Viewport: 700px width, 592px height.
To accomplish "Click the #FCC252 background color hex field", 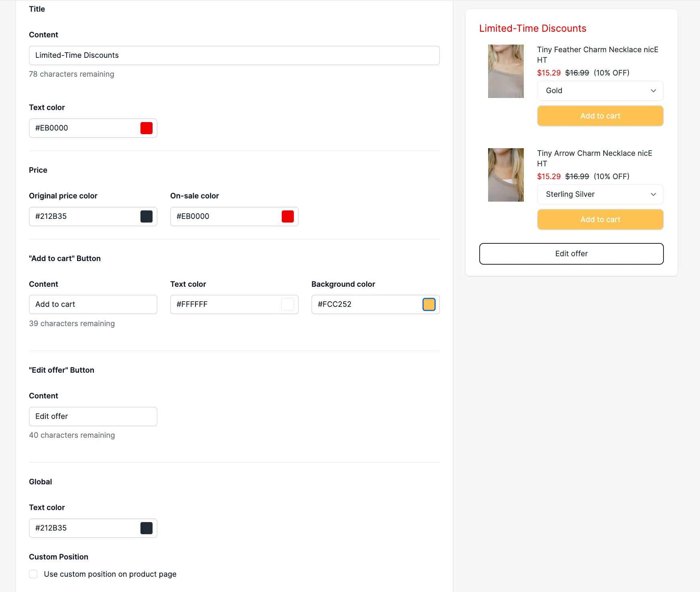I will click(366, 304).
